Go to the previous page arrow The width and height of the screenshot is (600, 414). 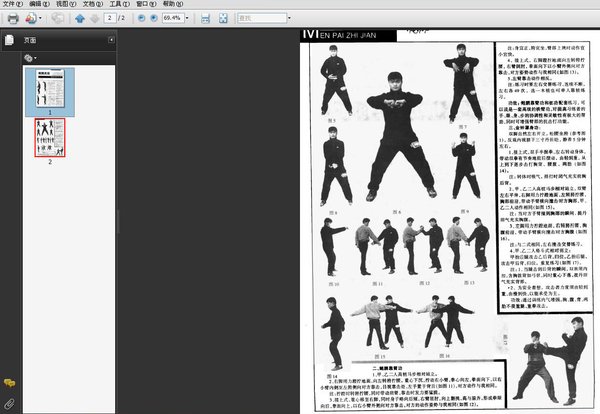[80, 18]
